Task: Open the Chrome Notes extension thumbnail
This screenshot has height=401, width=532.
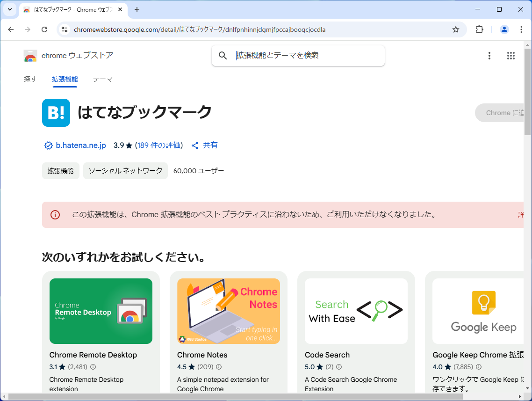Action: pyautogui.click(x=228, y=311)
